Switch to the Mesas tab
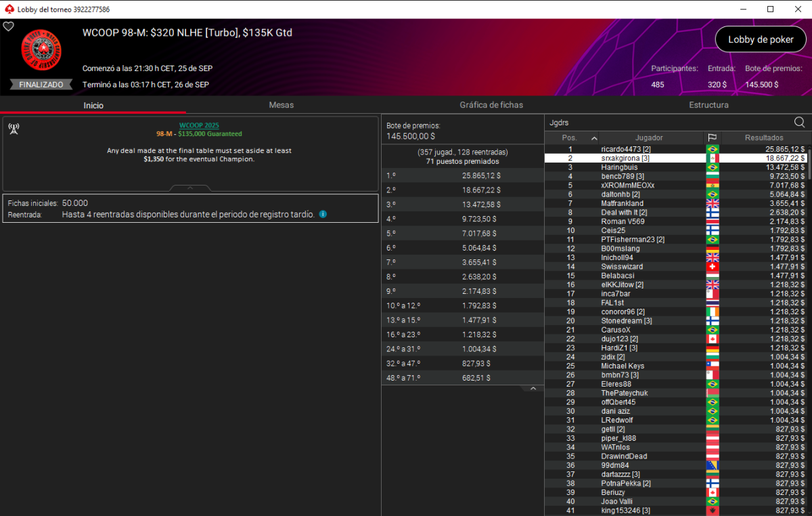This screenshot has height=516, width=812. 281,105
